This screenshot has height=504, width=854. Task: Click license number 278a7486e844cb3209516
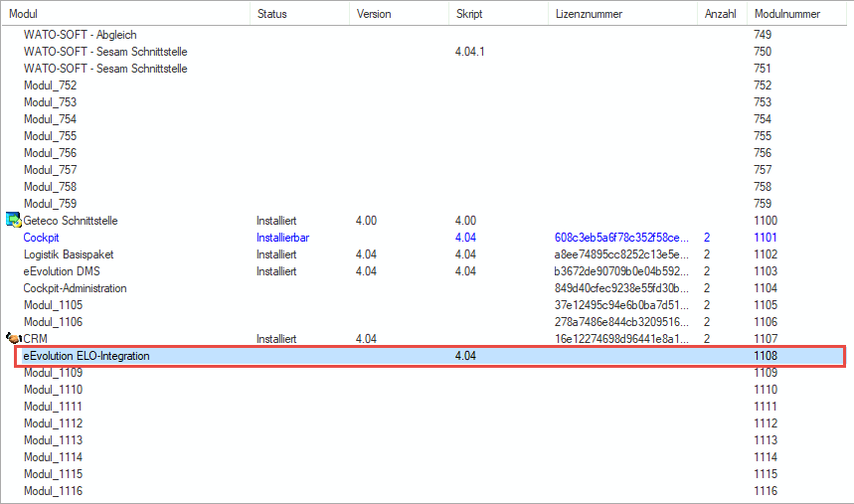[621, 321]
